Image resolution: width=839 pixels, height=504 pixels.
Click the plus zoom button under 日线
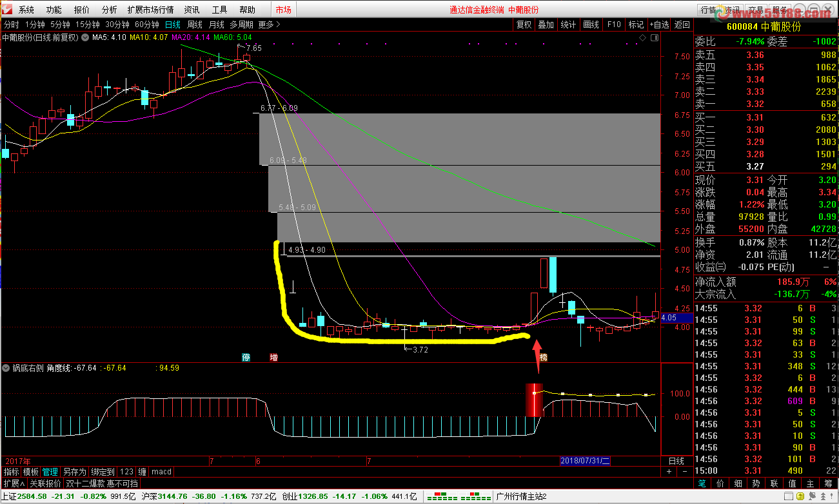click(669, 472)
